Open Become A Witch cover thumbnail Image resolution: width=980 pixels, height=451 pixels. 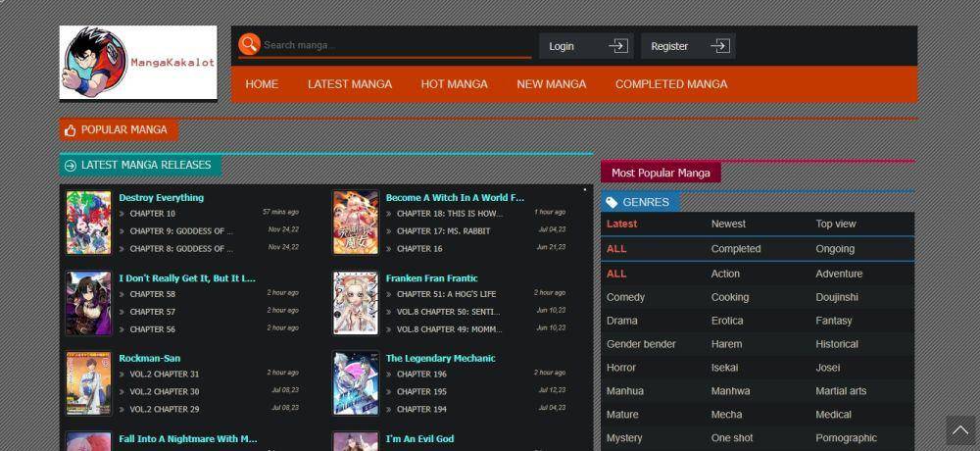click(356, 223)
